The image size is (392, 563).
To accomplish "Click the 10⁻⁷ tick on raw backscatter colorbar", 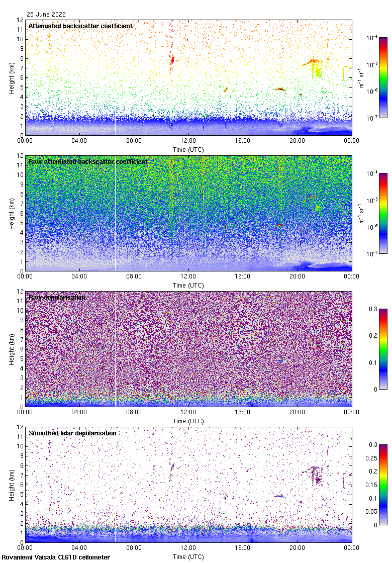I will [372, 254].
